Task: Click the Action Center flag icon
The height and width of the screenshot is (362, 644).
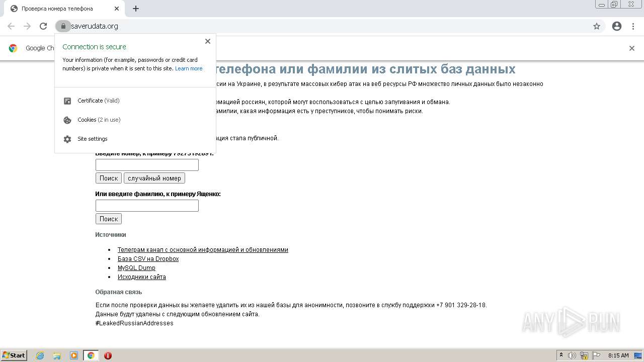Action: click(x=596, y=355)
